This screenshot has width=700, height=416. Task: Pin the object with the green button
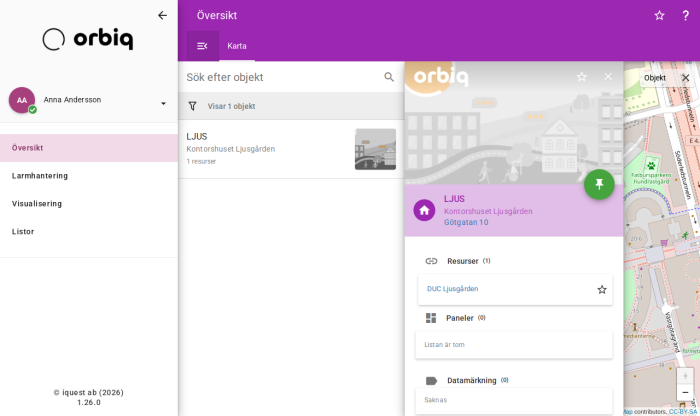tap(599, 184)
